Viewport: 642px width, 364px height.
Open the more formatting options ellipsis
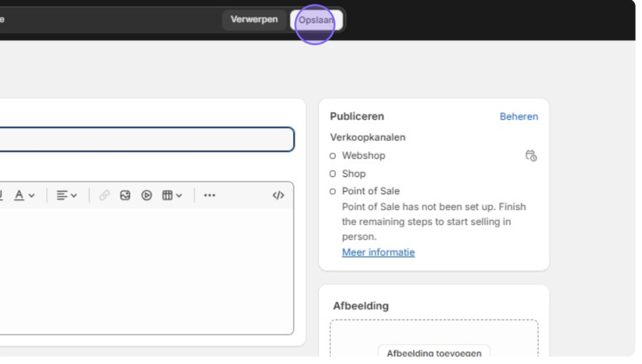pyautogui.click(x=209, y=195)
